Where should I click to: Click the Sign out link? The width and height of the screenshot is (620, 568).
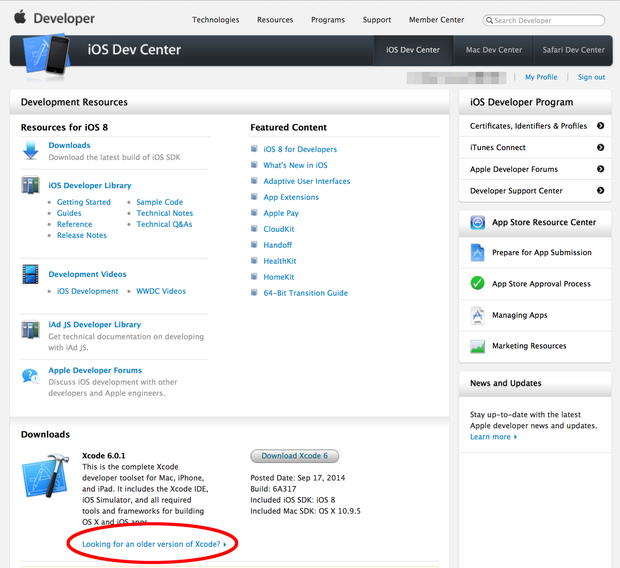pos(591,77)
